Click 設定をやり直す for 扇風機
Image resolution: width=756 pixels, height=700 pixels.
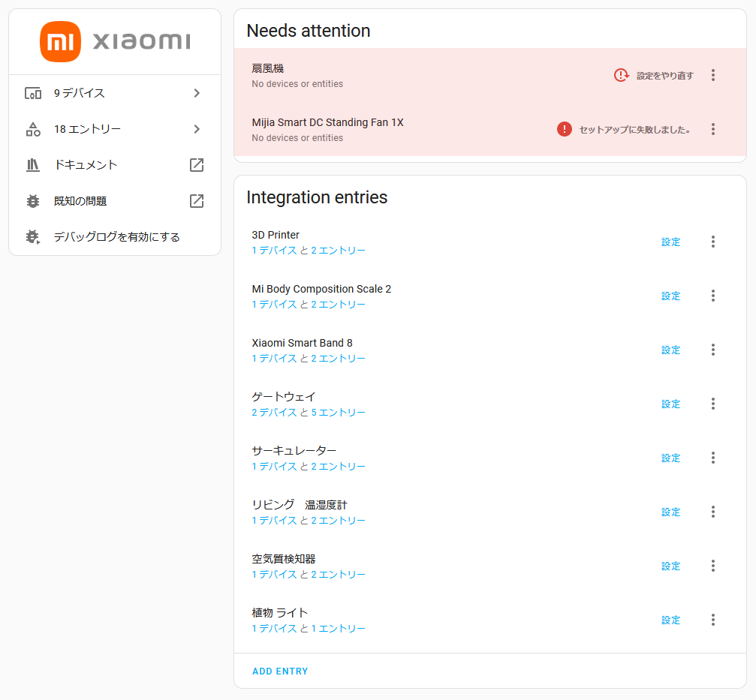tap(665, 76)
